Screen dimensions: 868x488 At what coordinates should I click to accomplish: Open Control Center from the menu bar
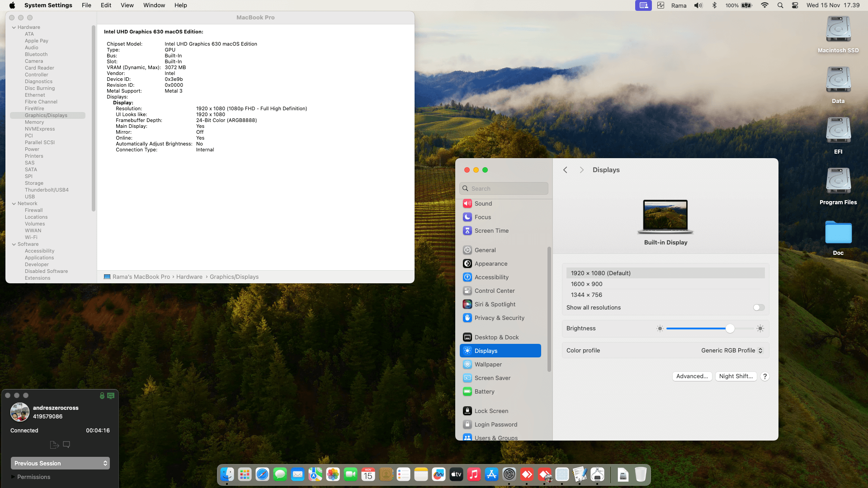coord(795,5)
